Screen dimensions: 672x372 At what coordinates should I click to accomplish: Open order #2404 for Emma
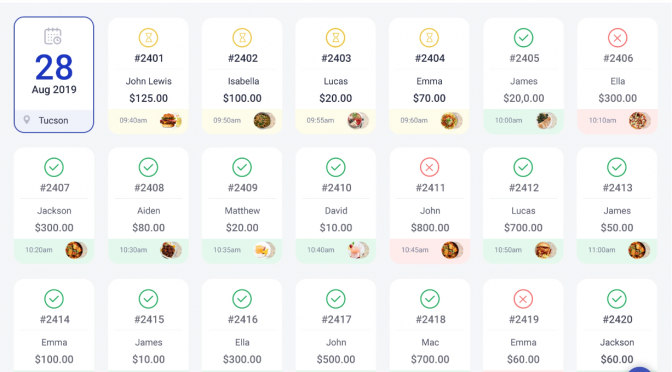click(429, 76)
